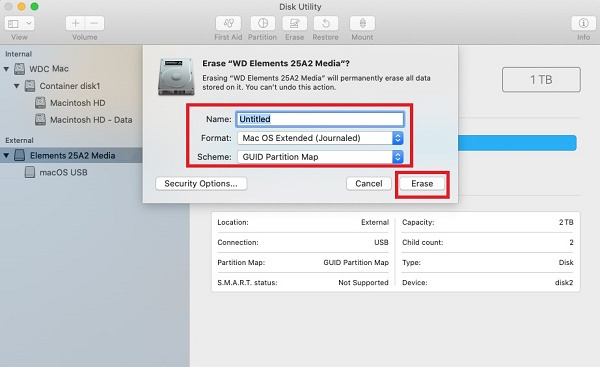Screen dimensions: 600x367
Task: Add a volume with plus button
Action: [x=75, y=24]
